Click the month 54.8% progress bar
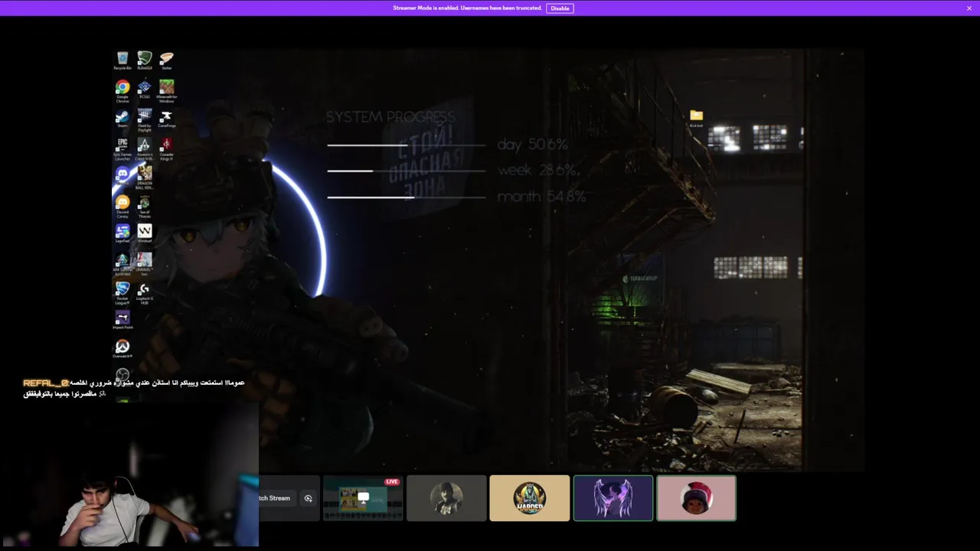The image size is (980, 551). point(407,197)
